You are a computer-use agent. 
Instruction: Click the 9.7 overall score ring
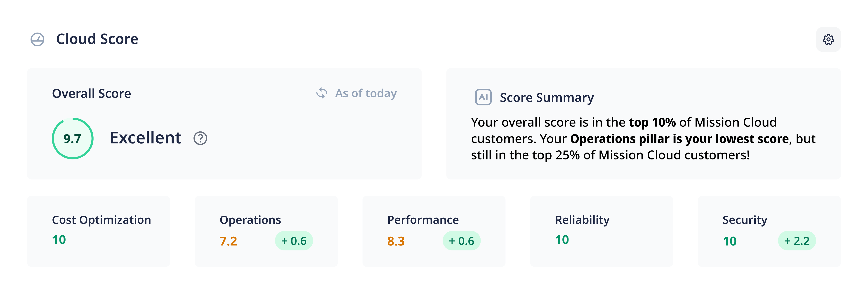(x=72, y=138)
